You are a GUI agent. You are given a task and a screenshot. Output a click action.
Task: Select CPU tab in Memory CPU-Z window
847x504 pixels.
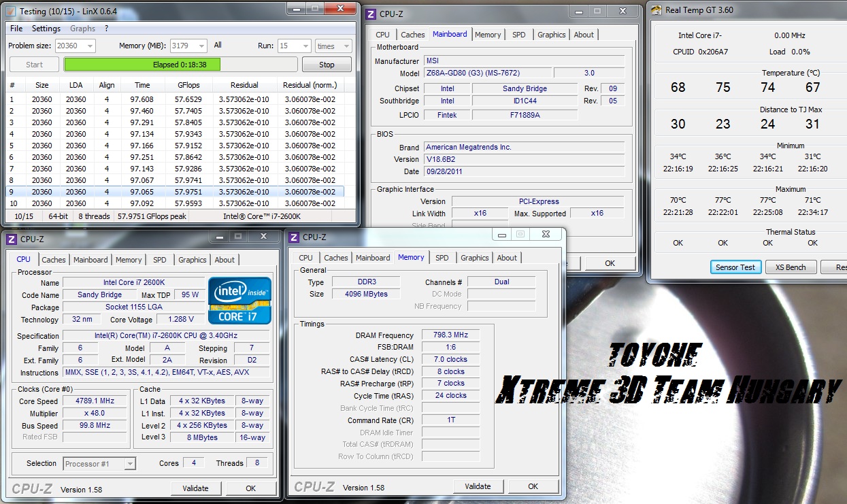point(306,258)
